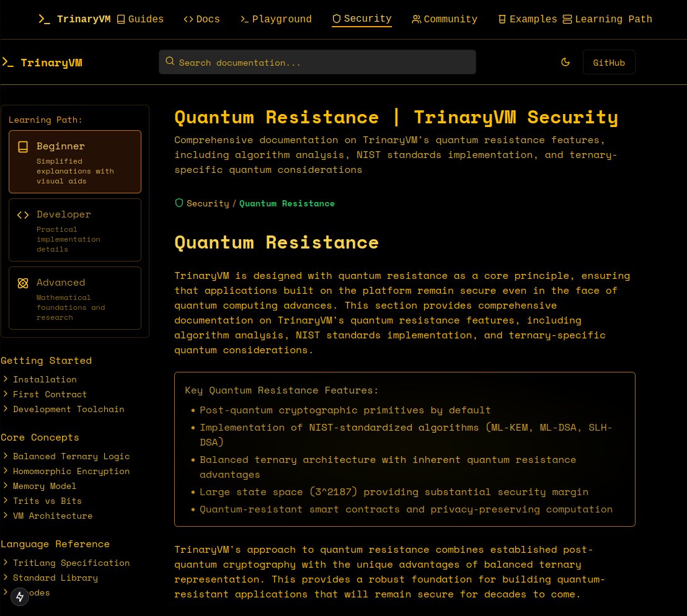Screen dimensions: 687x616
Task: Open the Homomorphic Encryption link
Action: [x=71, y=471]
